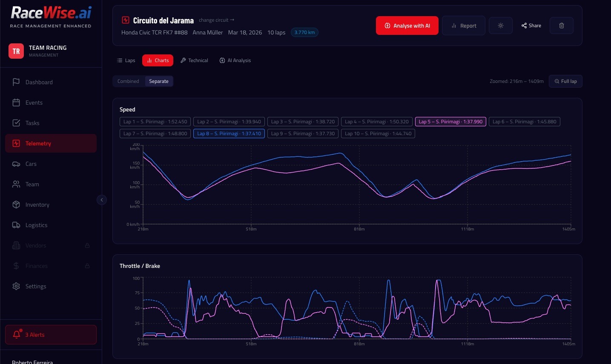Open the Settings gear in sidebar
This screenshot has height=364, width=611.
(16, 286)
